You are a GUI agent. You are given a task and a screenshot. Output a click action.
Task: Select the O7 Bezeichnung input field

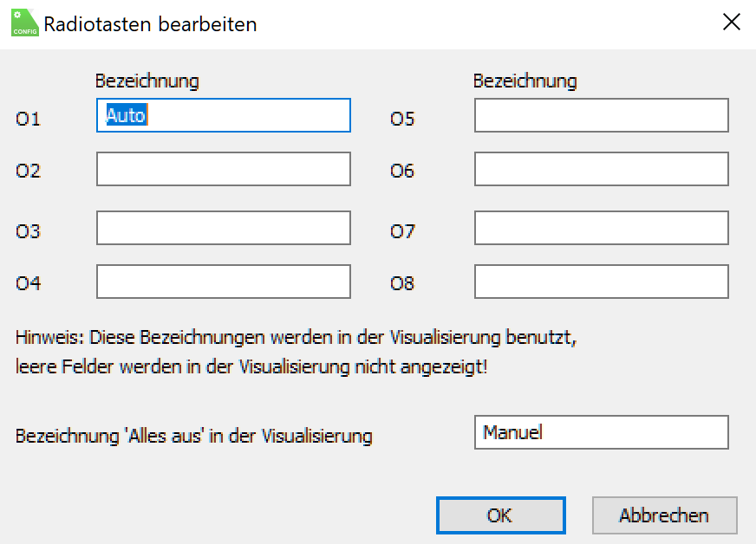click(601, 228)
